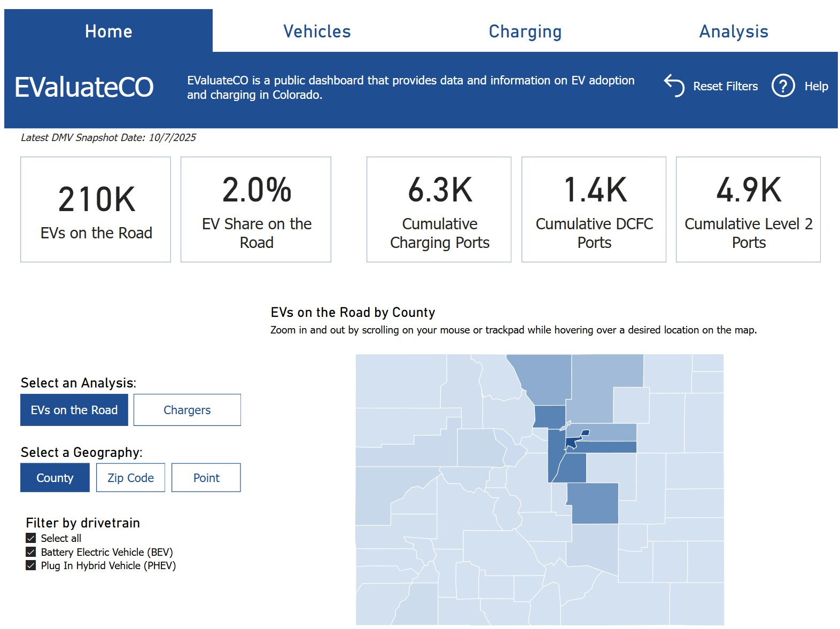Open the Vehicles tab
This screenshot has height=629, width=840.
click(x=317, y=32)
